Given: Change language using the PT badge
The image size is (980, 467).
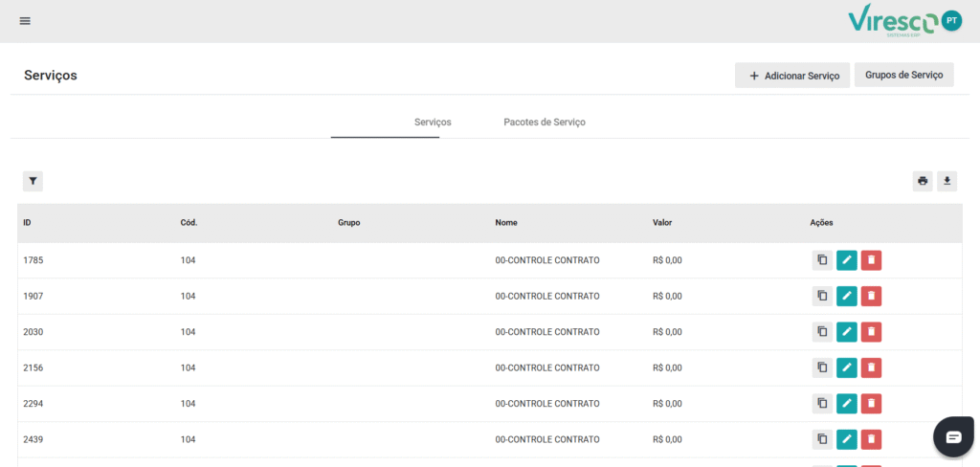Looking at the screenshot, I should point(951,20).
